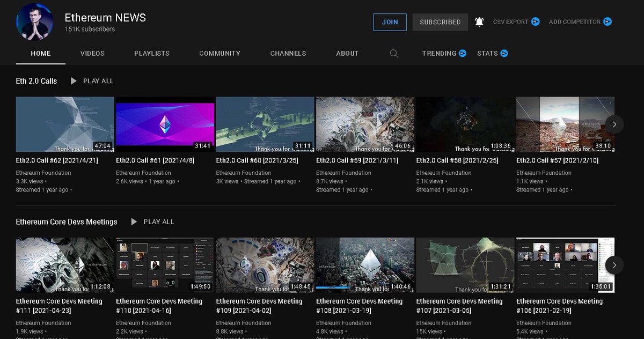644x339 pixels.
Task: Click title Ethereum Core Devs Meeting #106
Action: (x=560, y=306)
